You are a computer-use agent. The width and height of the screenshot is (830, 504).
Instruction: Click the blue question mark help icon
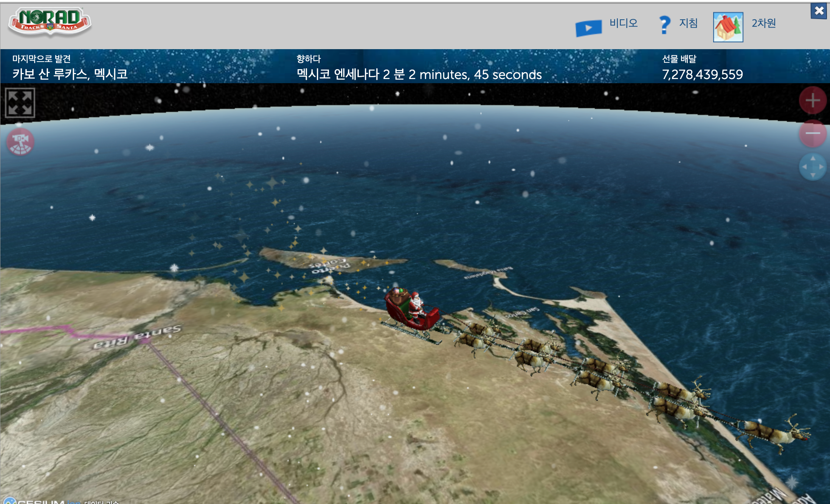point(664,25)
